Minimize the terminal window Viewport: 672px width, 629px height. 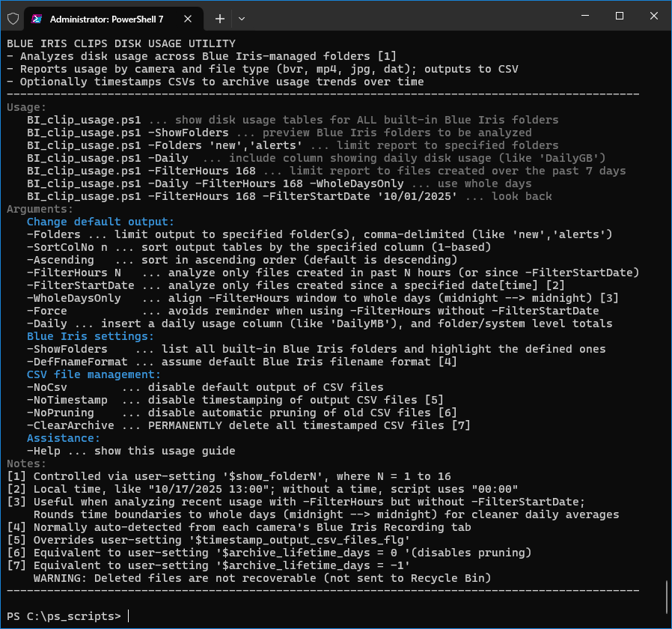(x=584, y=16)
